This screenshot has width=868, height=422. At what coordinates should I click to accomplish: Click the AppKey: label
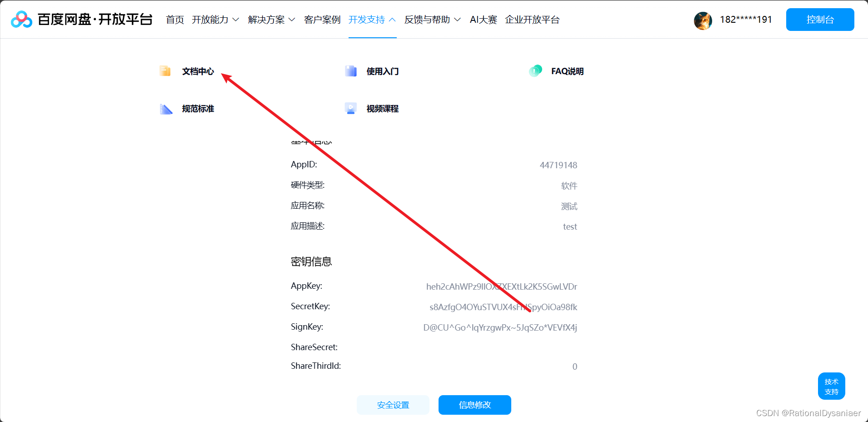point(306,286)
